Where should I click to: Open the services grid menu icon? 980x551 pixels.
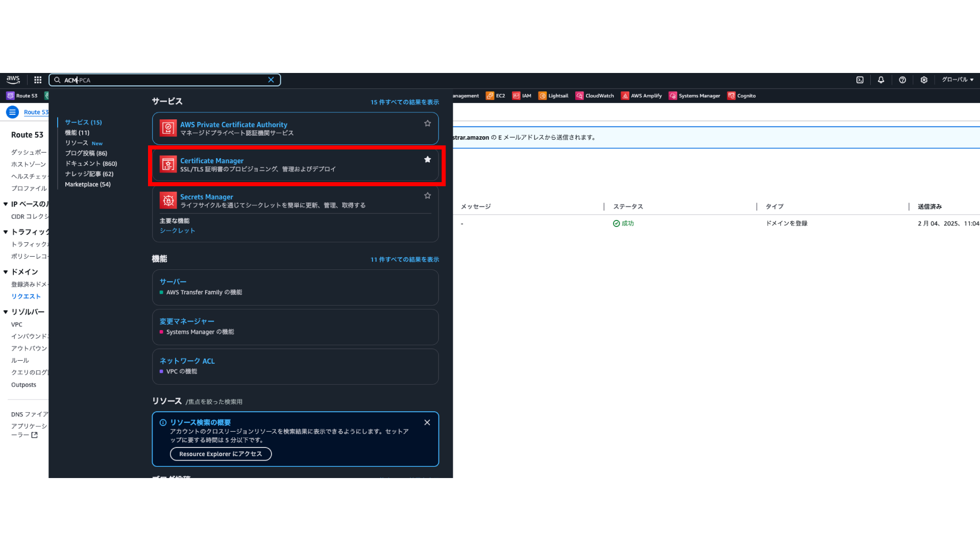pyautogui.click(x=38, y=80)
